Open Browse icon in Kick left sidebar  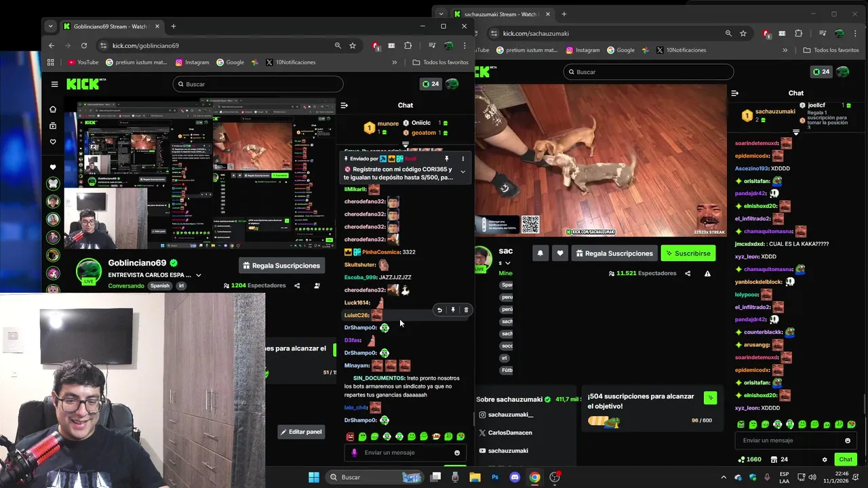pyautogui.click(x=53, y=125)
